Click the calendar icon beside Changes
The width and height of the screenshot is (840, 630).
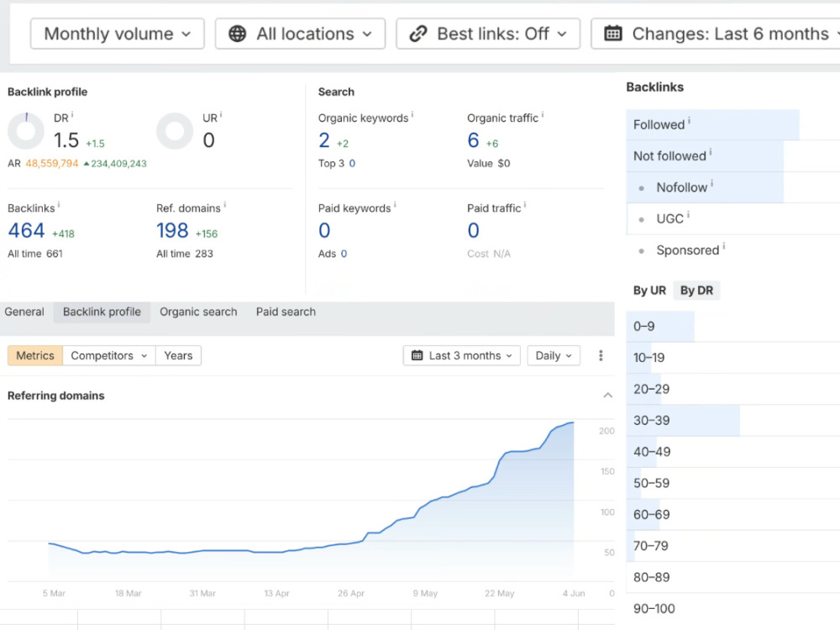[613, 34]
